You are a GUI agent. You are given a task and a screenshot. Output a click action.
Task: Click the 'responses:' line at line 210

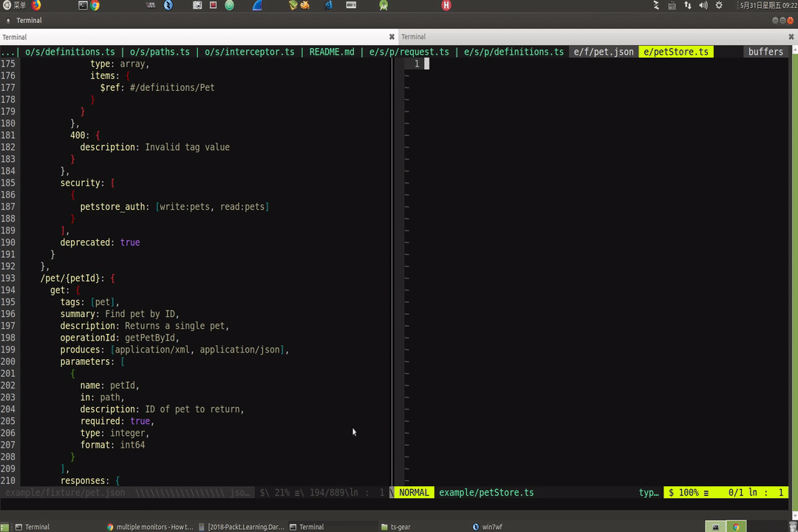click(x=90, y=480)
